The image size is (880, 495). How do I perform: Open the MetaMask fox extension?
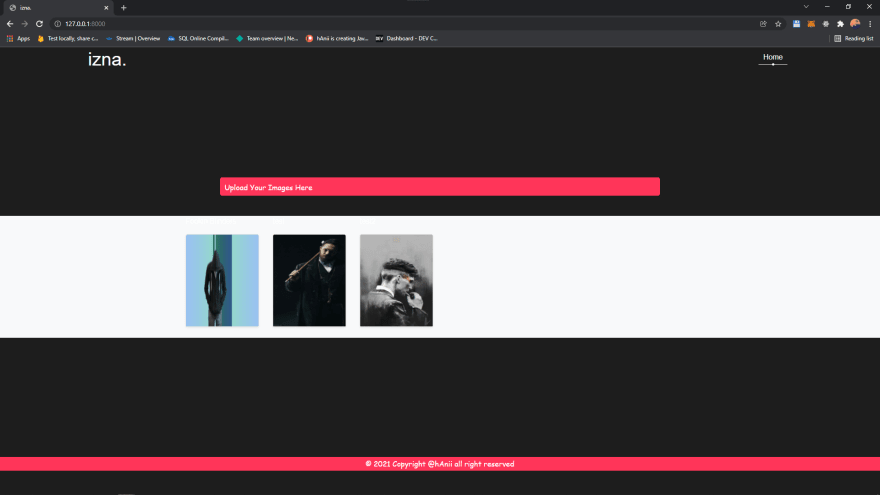pyautogui.click(x=811, y=24)
